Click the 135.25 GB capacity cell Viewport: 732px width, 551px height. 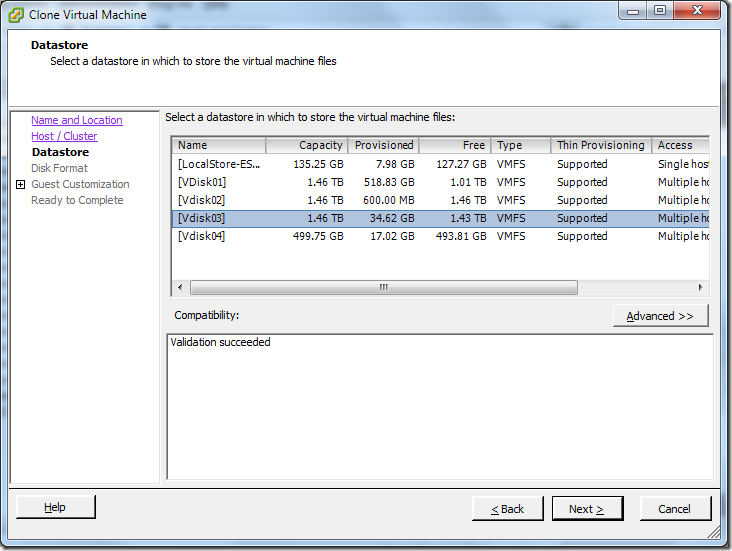coord(318,164)
